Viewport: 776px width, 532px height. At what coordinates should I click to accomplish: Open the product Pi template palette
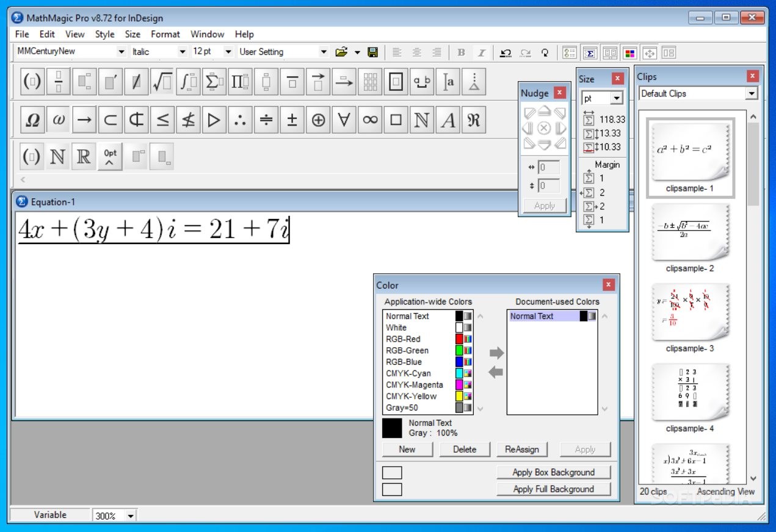[x=240, y=82]
